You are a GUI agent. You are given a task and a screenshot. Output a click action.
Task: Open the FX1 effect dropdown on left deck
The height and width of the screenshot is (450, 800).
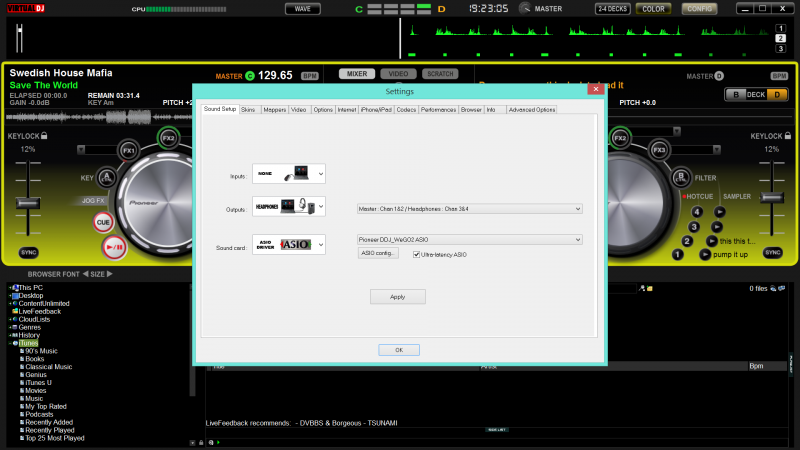click(81, 149)
